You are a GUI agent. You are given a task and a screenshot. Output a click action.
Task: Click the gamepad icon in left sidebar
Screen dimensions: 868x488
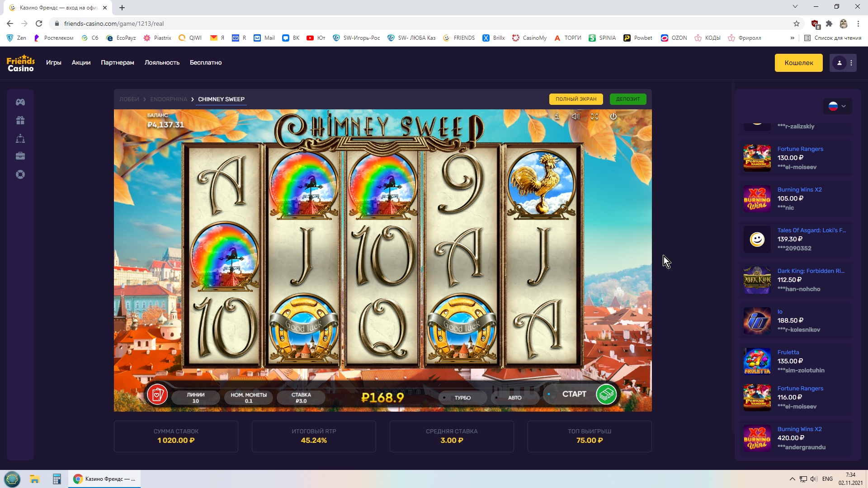click(20, 102)
